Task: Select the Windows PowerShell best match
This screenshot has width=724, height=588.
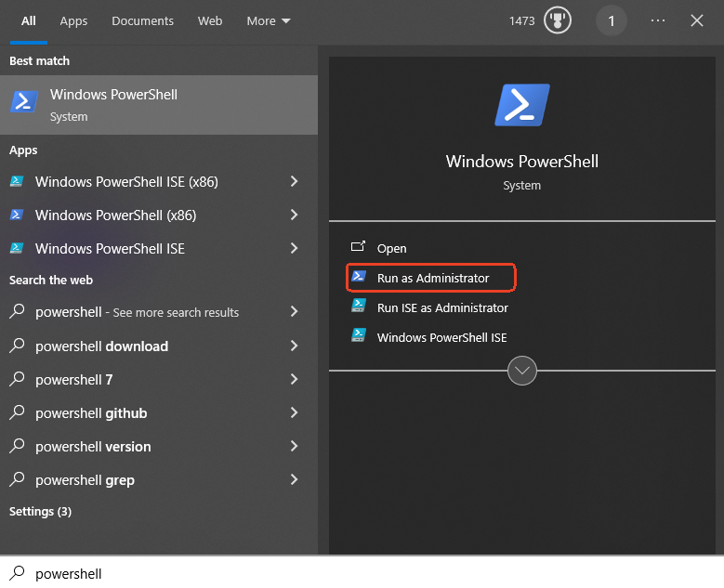Action: [159, 105]
